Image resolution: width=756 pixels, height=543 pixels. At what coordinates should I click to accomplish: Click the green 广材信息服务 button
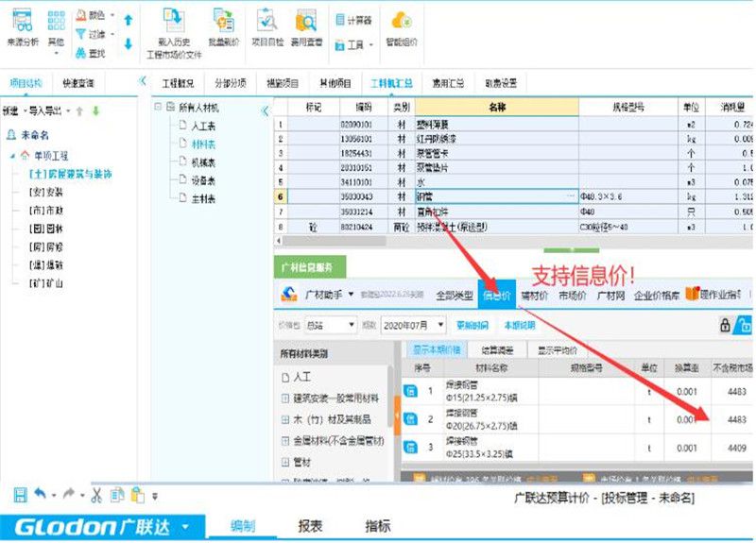point(310,266)
